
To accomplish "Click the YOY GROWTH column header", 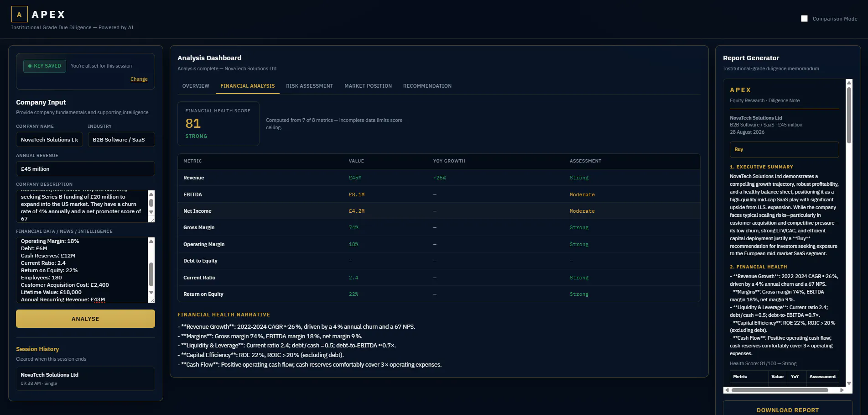I will pyautogui.click(x=449, y=161).
